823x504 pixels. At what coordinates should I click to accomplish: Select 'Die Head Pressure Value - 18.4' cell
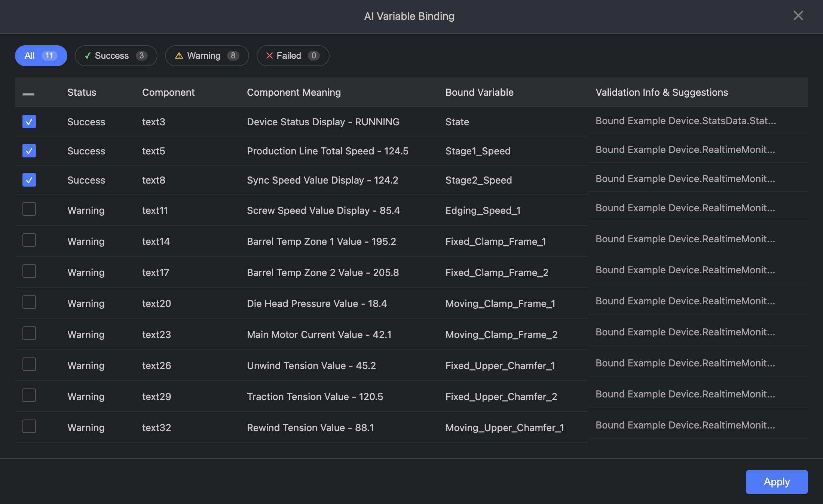click(317, 304)
